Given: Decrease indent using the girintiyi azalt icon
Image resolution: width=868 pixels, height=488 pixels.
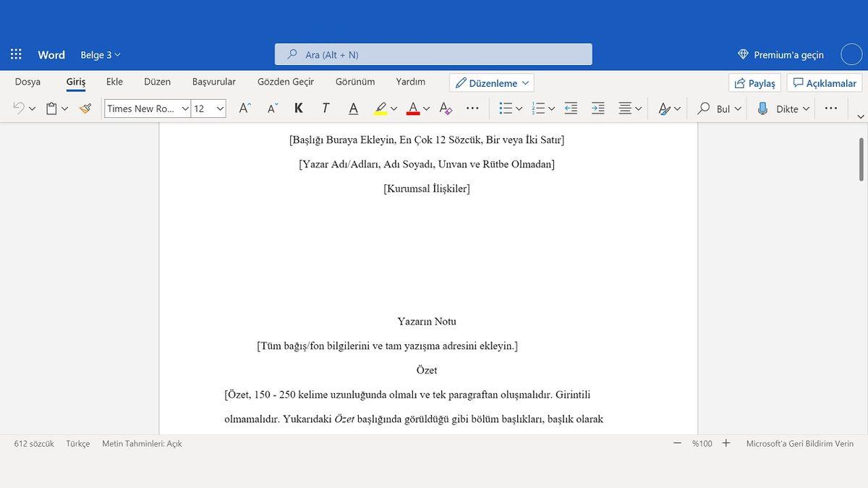Looking at the screenshot, I should tap(571, 108).
